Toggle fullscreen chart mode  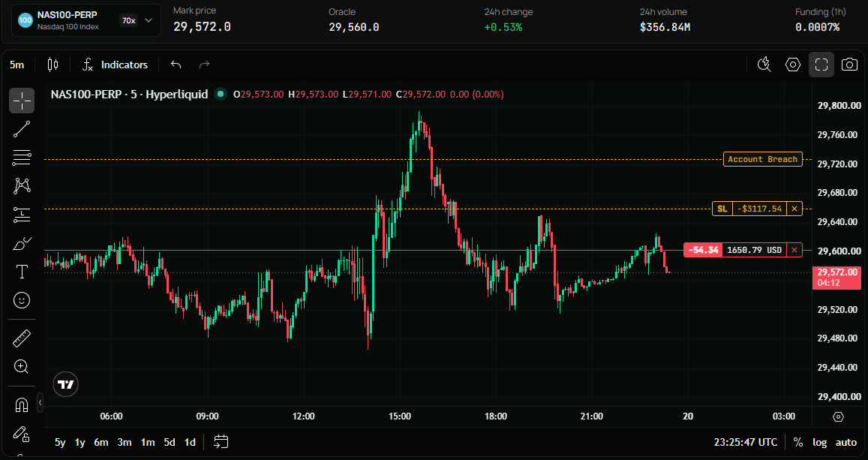(x=821, y=65)
